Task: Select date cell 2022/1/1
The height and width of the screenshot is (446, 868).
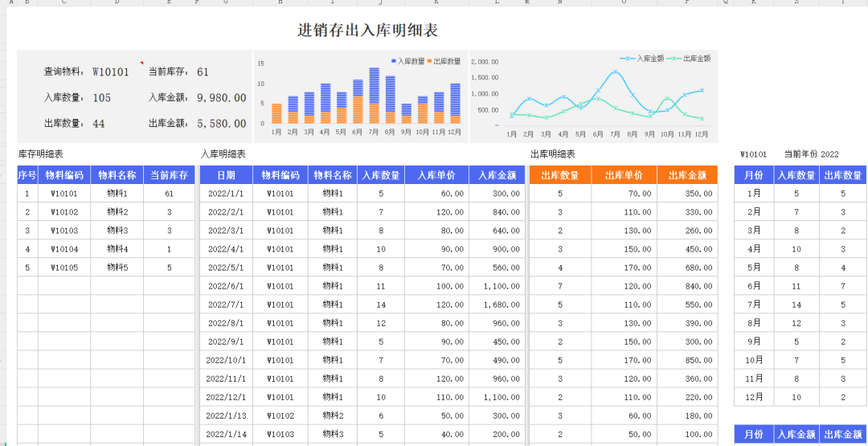Action: [x=226, y=194]
